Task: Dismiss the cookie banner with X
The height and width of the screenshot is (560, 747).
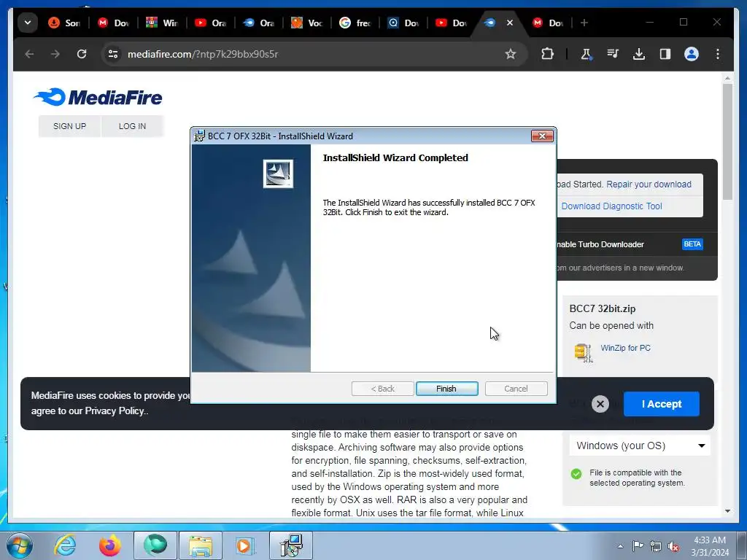Action: point(600,404)
